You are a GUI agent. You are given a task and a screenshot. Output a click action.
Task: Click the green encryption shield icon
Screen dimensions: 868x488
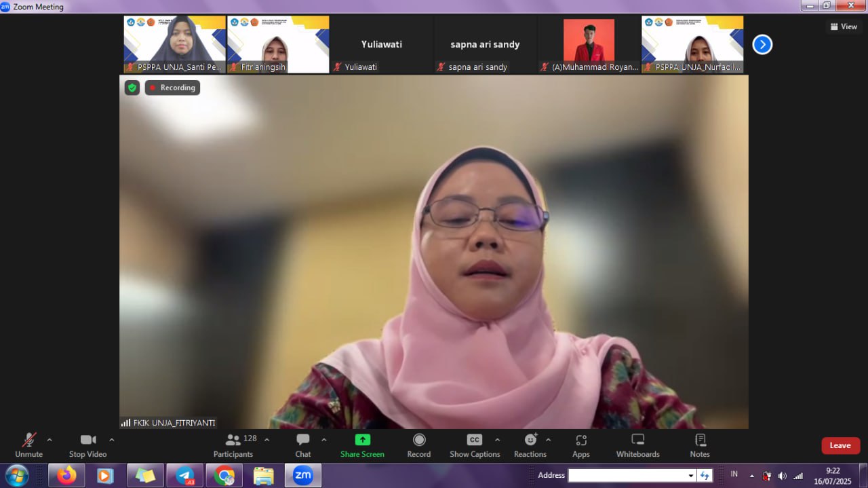(x=132, y=88)
